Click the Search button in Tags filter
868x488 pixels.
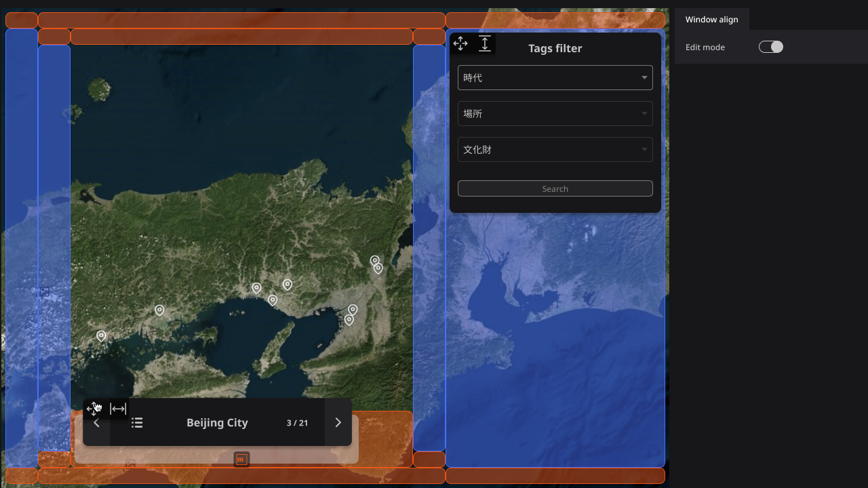555,188
